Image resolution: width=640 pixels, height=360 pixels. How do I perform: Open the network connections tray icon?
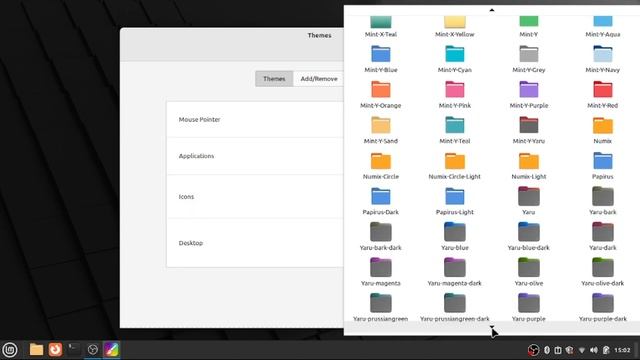(582, 350)
